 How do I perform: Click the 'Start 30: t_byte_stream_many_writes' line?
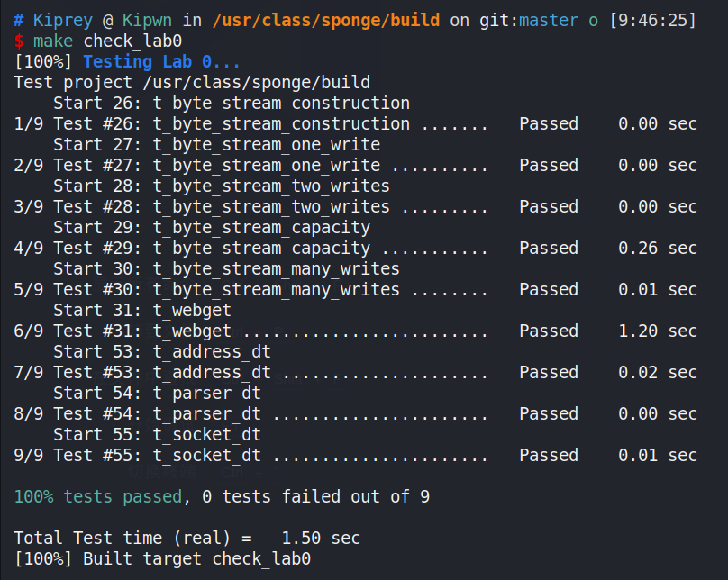pos(225,269)
